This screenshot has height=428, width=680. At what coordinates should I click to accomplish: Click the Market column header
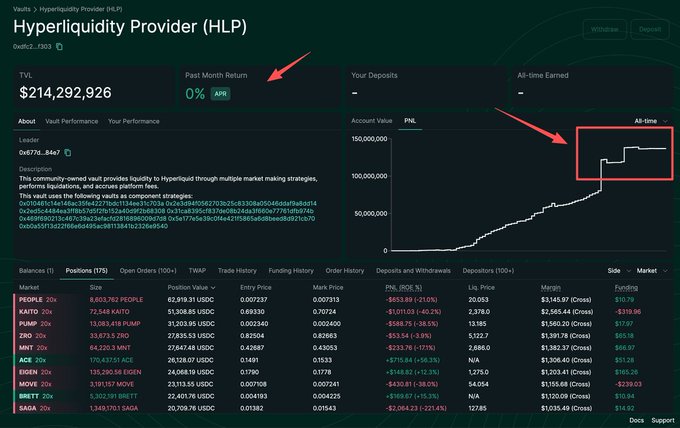point(29,288)
